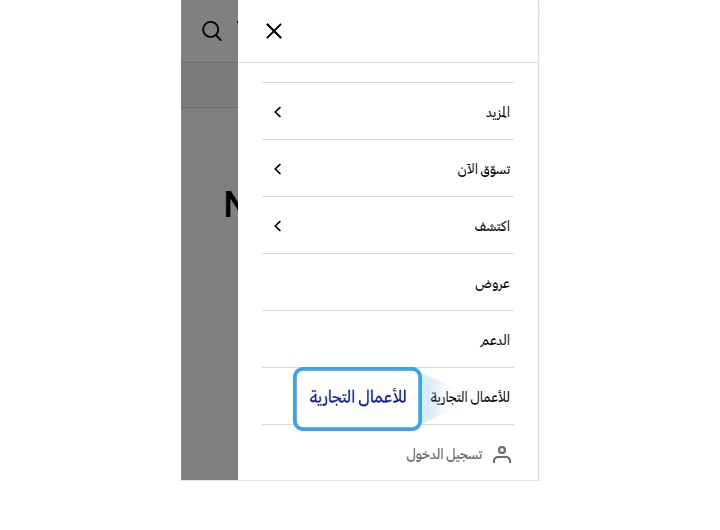Click the dimmed overlay beside the menu
Screen dimensions: 720x530
[209, 321]
